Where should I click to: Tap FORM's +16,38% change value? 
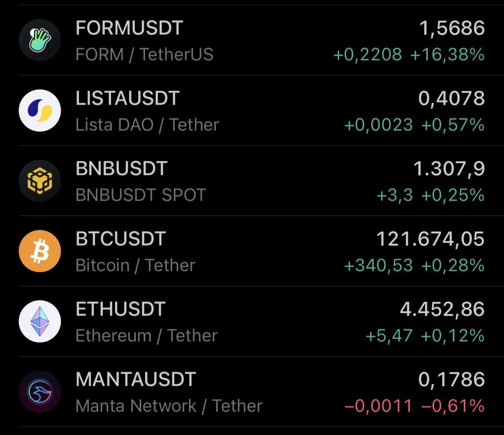click(x=447, y=55)
